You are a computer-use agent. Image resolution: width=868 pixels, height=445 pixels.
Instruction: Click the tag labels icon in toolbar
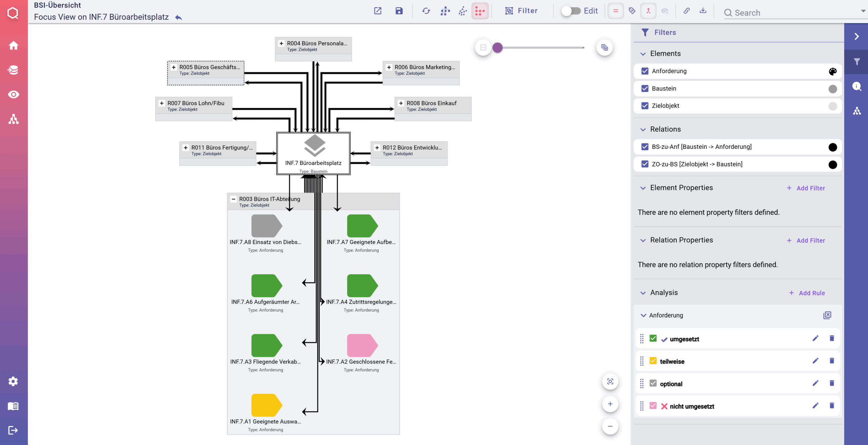[632, 11]
